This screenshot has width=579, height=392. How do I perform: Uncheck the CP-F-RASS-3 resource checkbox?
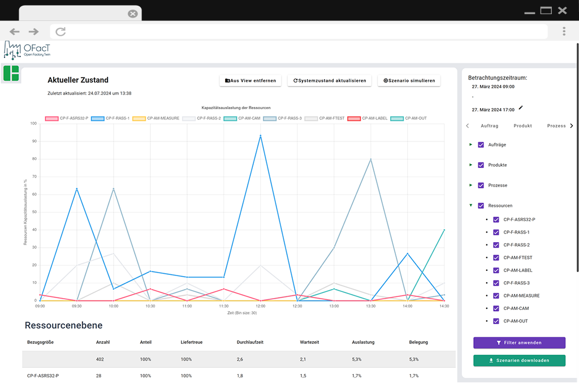tap(496, 283)
